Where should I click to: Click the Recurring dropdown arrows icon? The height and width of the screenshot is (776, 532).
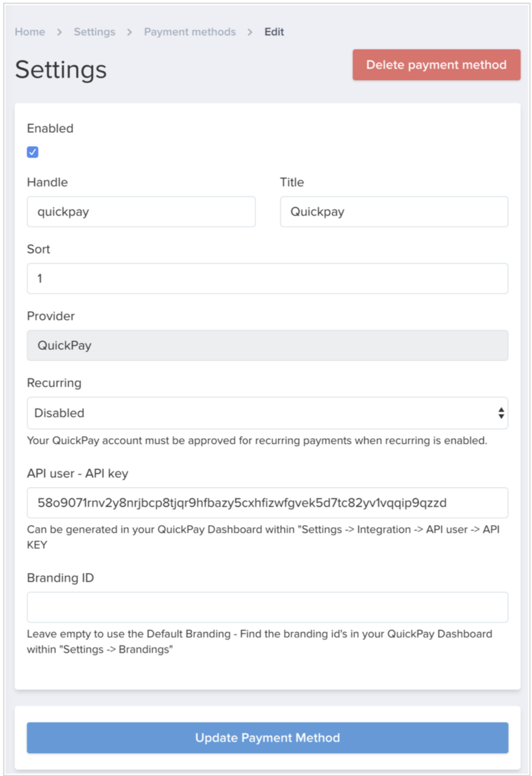[x=501, y=413]
